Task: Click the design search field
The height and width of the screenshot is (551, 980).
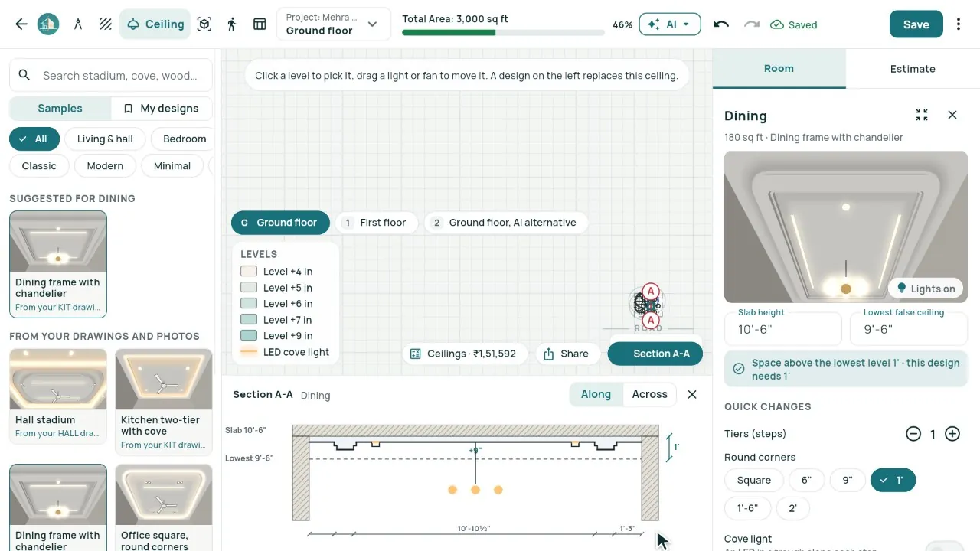Action: tap(111, 75)
